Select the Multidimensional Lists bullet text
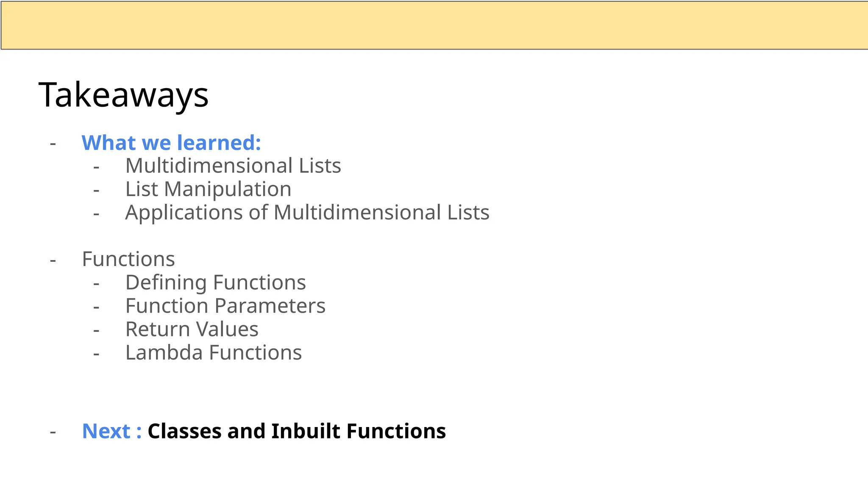 point(233,166)
